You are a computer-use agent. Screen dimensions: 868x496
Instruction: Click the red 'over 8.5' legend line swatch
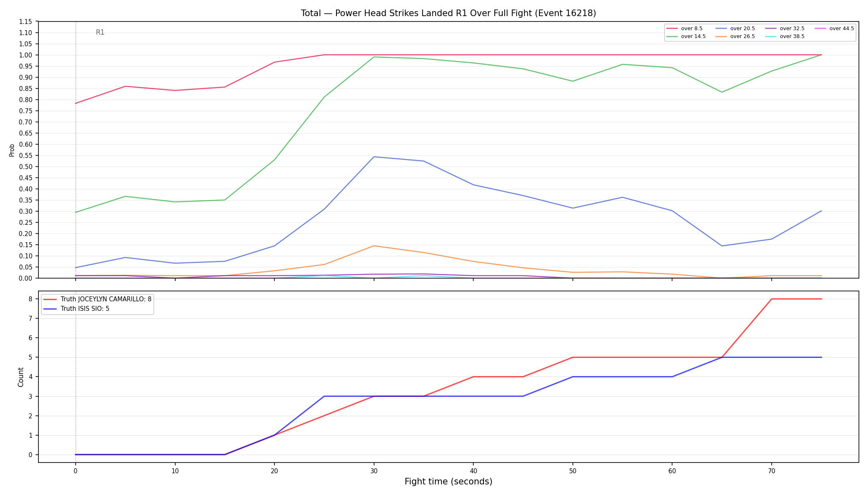tap(672, 29)
